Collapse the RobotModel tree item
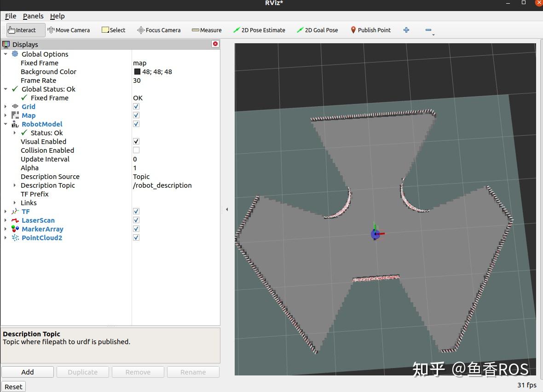 click(x=6, y=124)
